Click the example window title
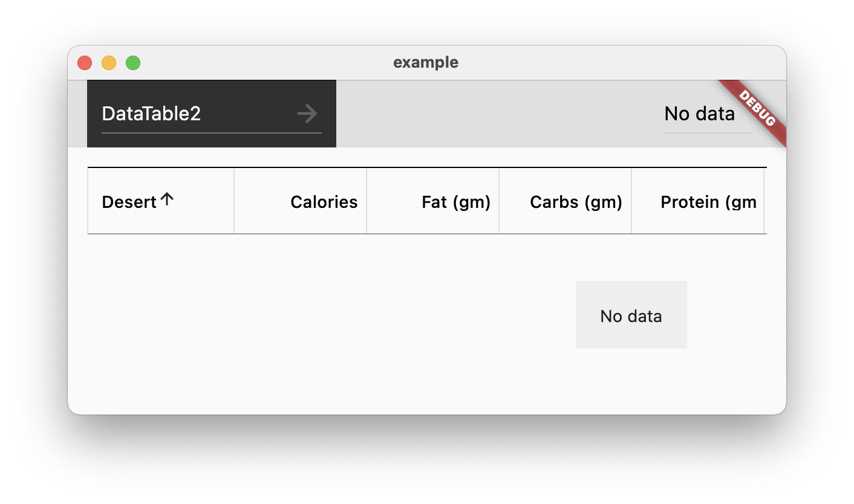Viewport: 854px width, 504px height. coord(426,62)
